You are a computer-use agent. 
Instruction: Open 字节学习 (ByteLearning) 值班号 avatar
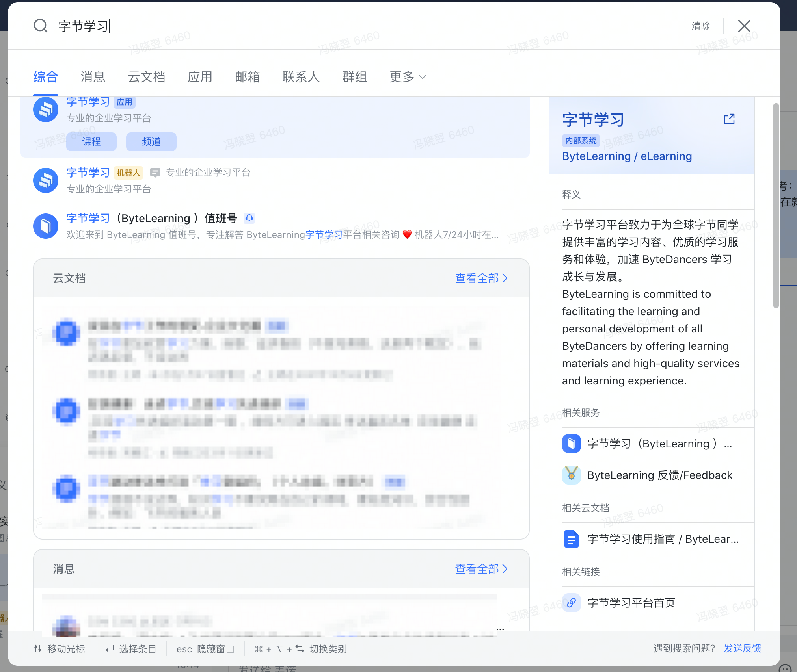click(x=46, y=226)
